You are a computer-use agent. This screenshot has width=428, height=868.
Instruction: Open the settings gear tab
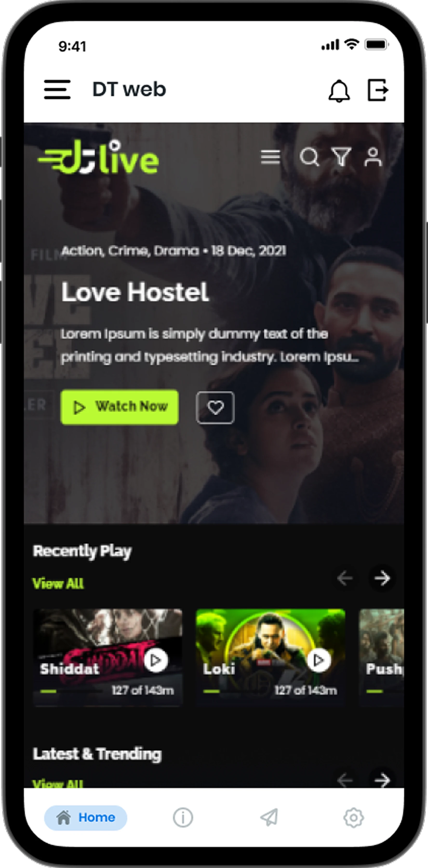point(354,817)
